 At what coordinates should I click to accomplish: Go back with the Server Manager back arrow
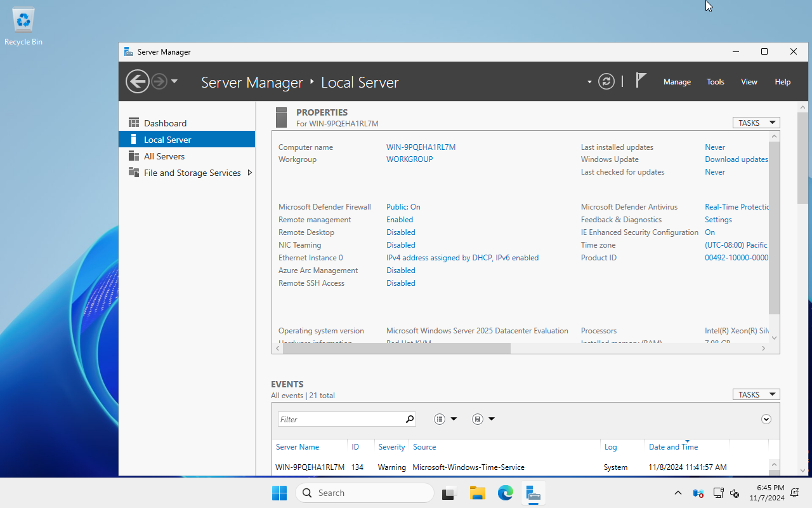tap(137, 81)
